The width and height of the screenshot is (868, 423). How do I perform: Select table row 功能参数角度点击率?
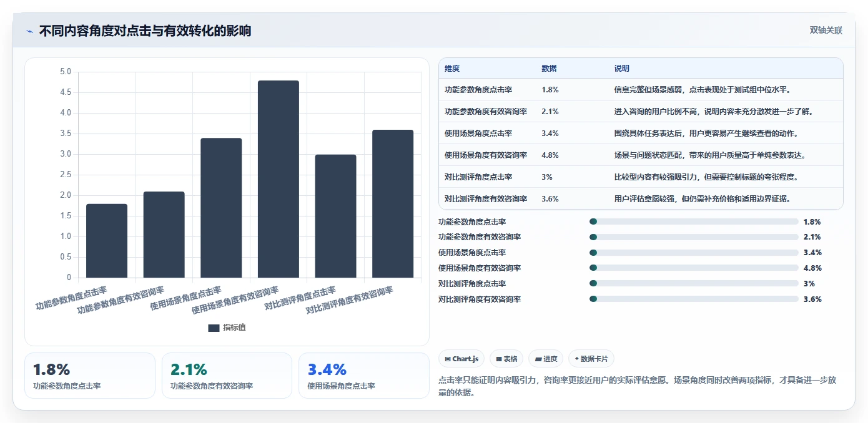click(x=641, y=89)
